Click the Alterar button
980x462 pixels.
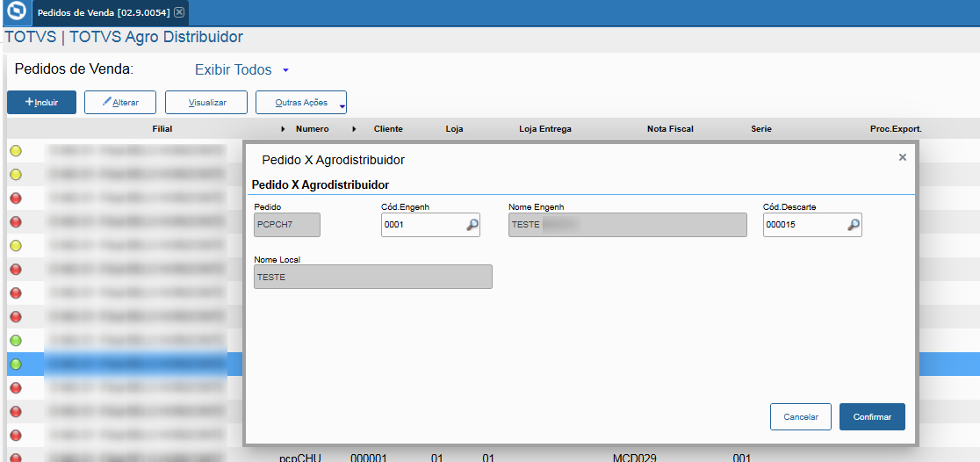(120, 103)
